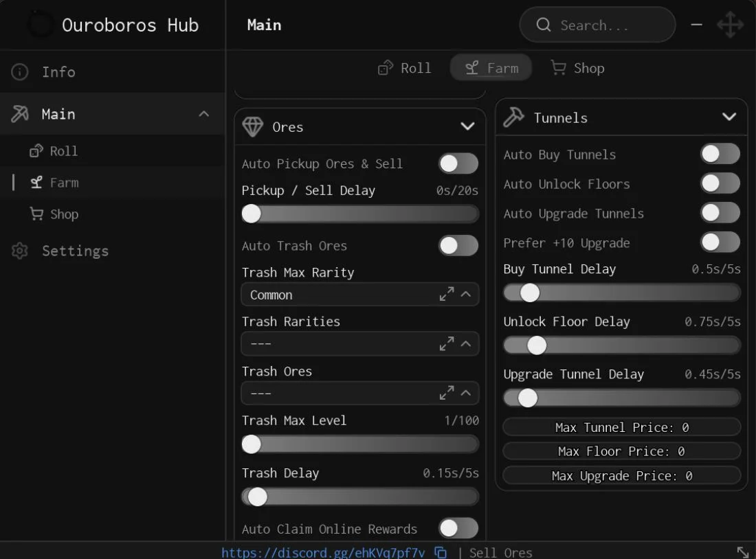Click the pickaxe icon beside Main
The height and width of the screenshot is (559, 756).
click(x=20, y=114)
